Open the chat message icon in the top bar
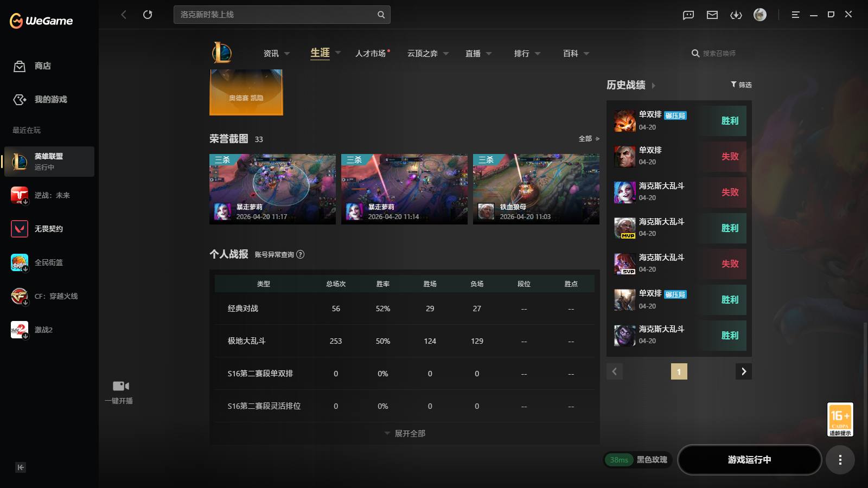The height and width of the screenshot is (488, 868). point(688,15)
